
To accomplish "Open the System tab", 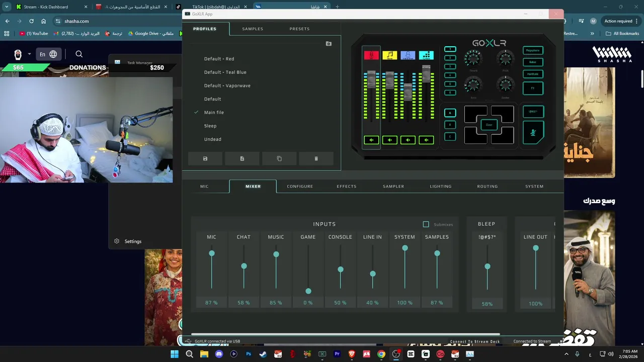I will 534,187.
